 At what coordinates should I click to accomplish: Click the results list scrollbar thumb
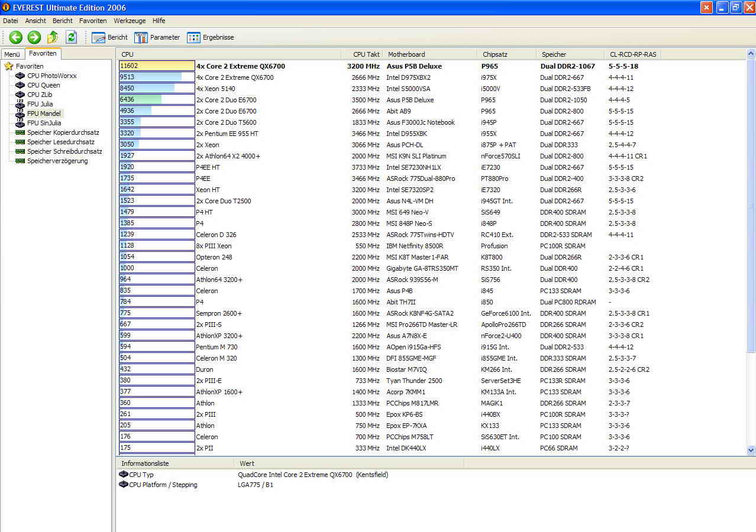click(751, 206)
